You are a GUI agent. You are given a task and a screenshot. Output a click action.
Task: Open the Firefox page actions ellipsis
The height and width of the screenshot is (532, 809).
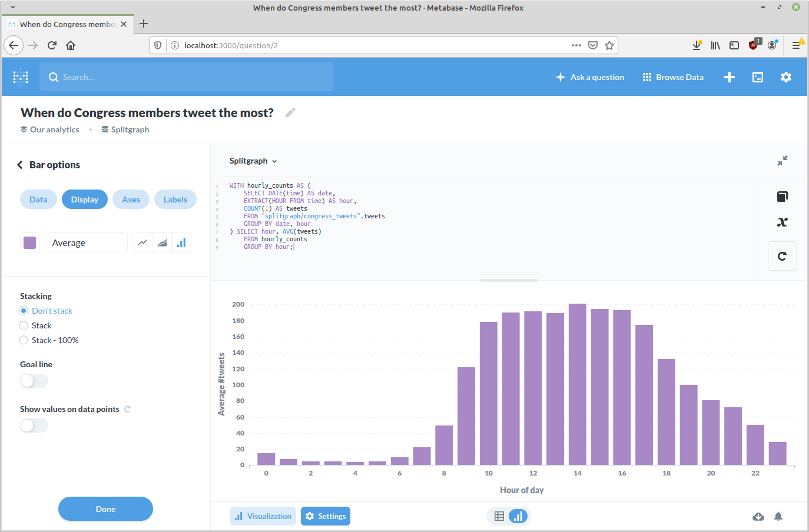tap(576, 45)
